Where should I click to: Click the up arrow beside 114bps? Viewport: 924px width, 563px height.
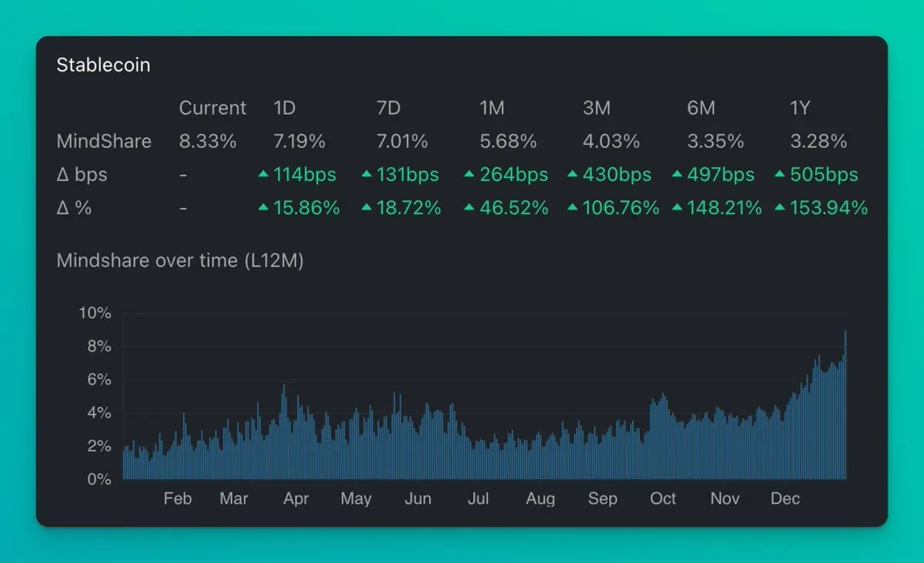(x=263, y=174)
